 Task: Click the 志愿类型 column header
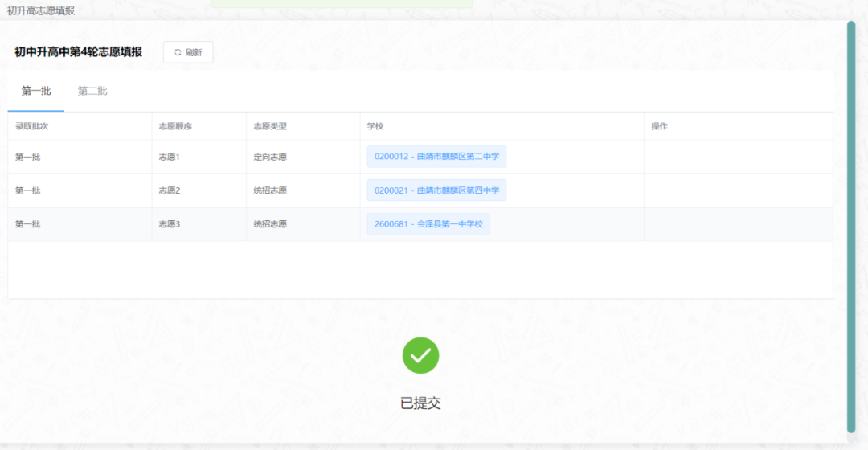(x=270, y=126)
